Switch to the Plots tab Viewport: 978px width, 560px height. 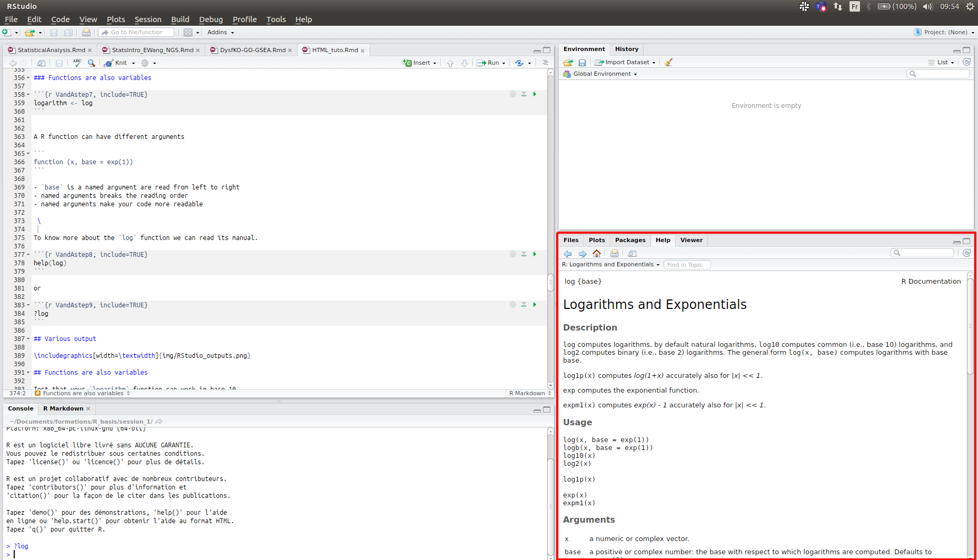(x=597, y=240)
